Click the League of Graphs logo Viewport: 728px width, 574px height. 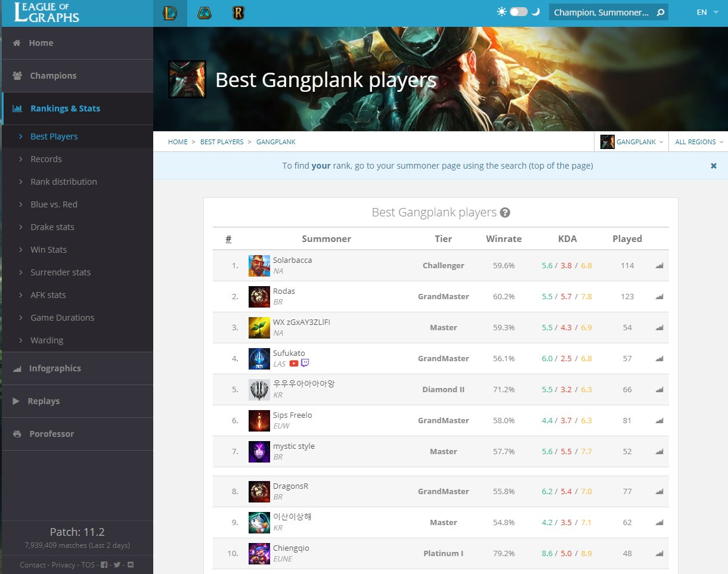(46, 13)
